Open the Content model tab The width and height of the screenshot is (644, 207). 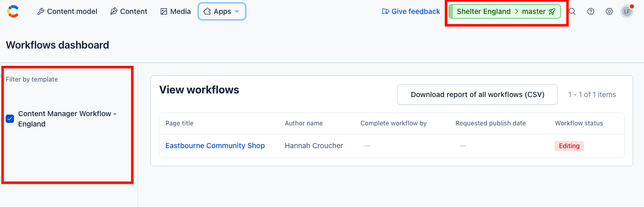click(x=67, y=11)
